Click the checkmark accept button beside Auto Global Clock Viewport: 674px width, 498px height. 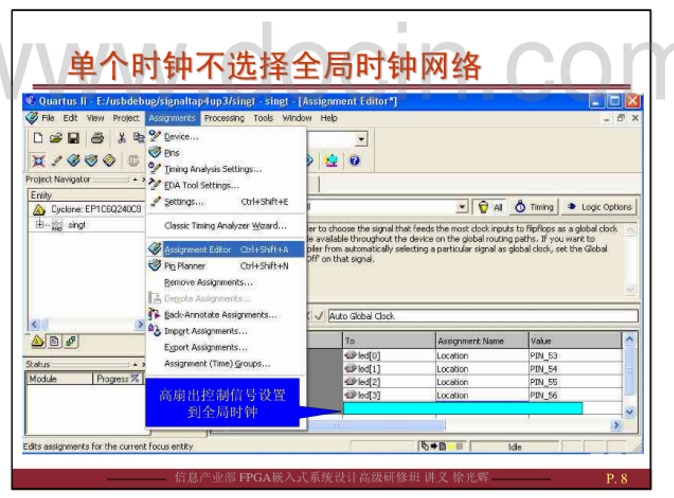pyautogui.click(x=319, y=316)
